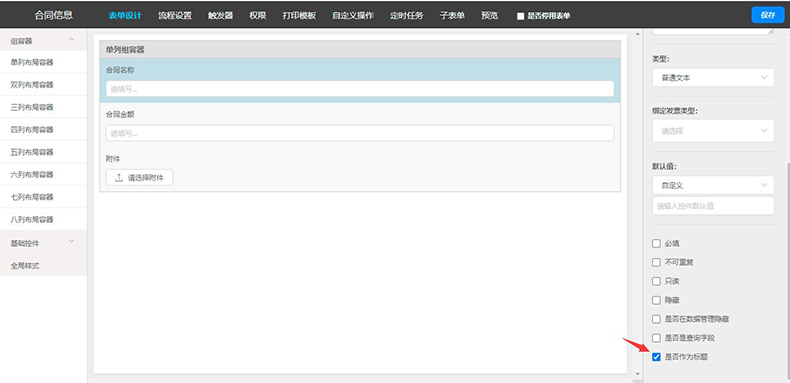
Task: Click the 请输入控件默认值 input field
Action: 713,206
